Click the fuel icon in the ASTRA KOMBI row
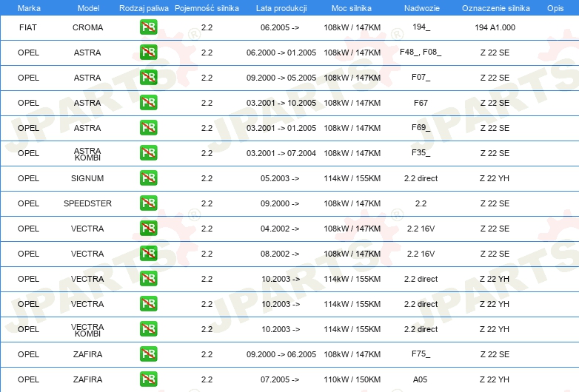The image size is (579, 392). pyautogui.click(x=148, y=153)
